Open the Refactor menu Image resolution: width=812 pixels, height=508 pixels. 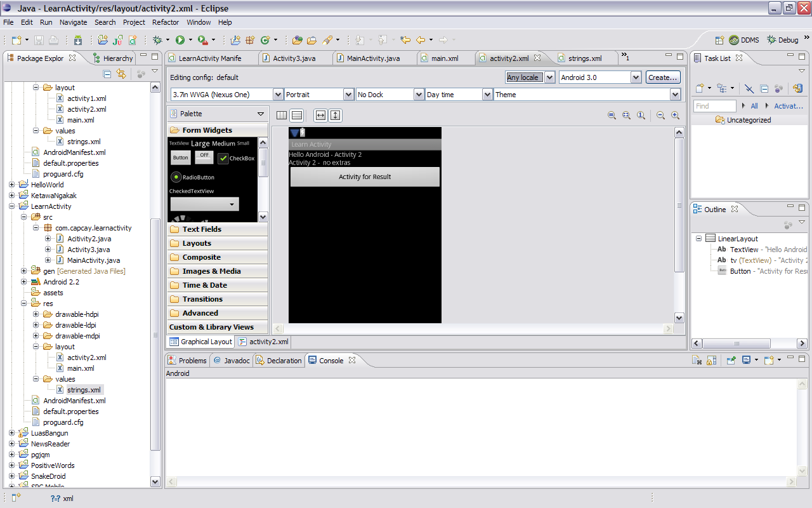pos(166,22)
